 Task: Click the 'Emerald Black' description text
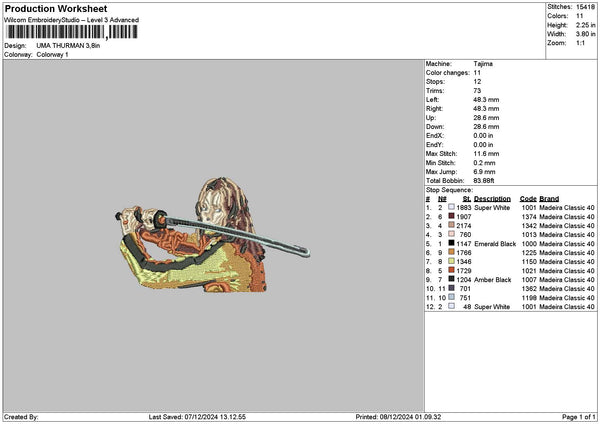[495, 244]
